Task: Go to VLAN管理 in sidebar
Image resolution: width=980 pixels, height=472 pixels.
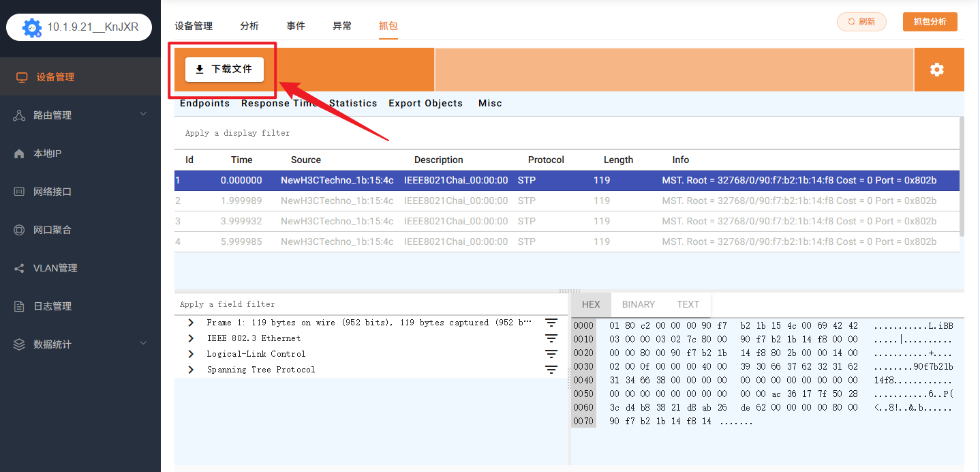Action: coord(55,268)
